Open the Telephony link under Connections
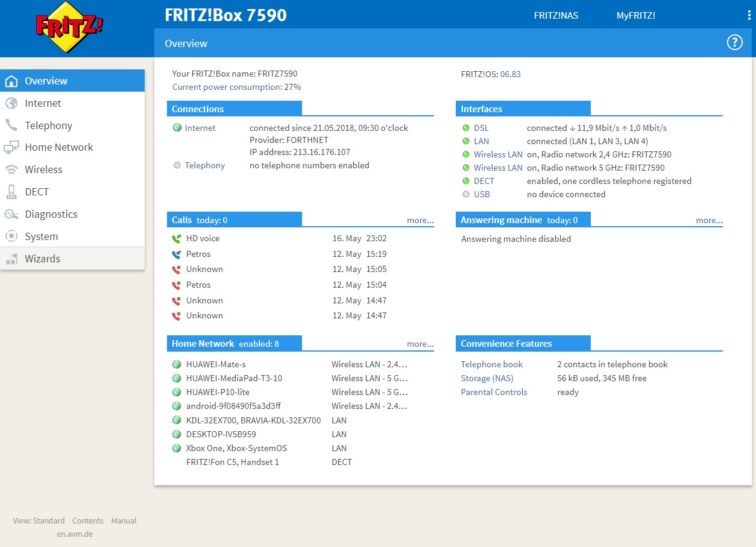This screenshot has height=547, width=756. coord(205,165)
